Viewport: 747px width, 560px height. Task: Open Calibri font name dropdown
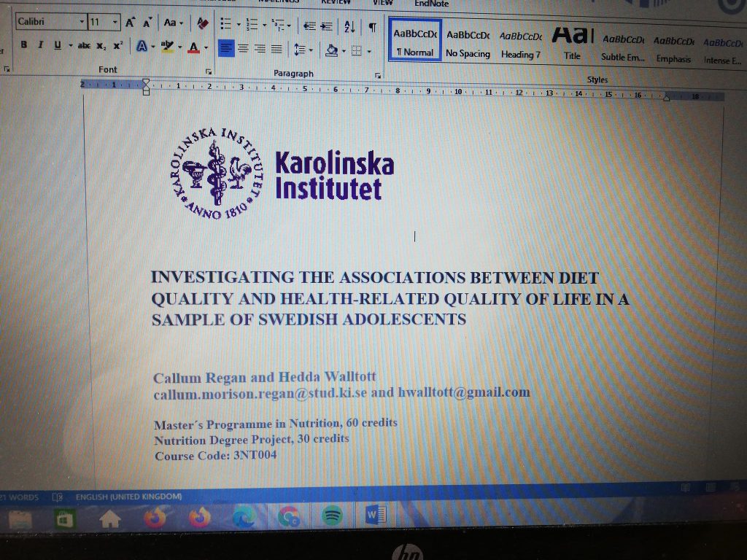click(x=82, y=22)
